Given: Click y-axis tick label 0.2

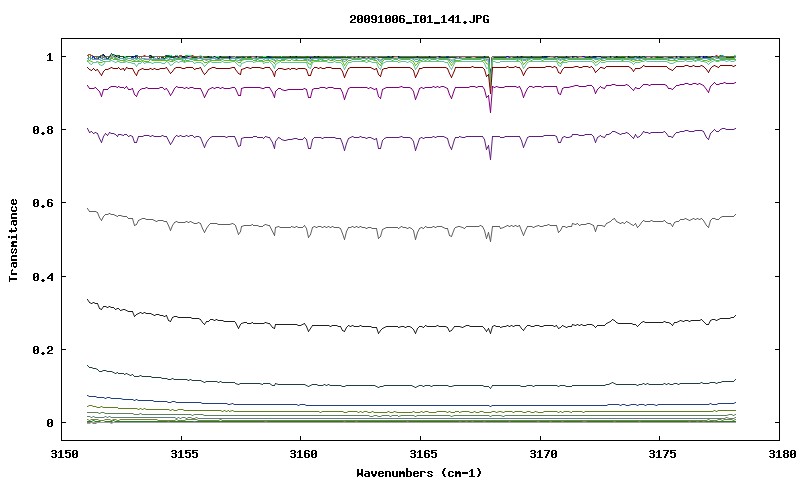Looking at the screenshot, I should (43, 350).
